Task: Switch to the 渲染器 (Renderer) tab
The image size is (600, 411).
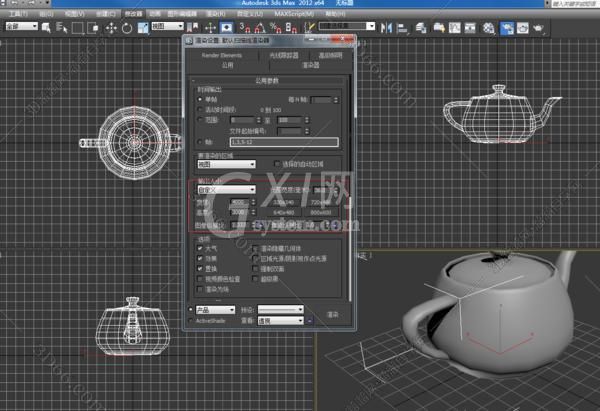Action: 311,65
